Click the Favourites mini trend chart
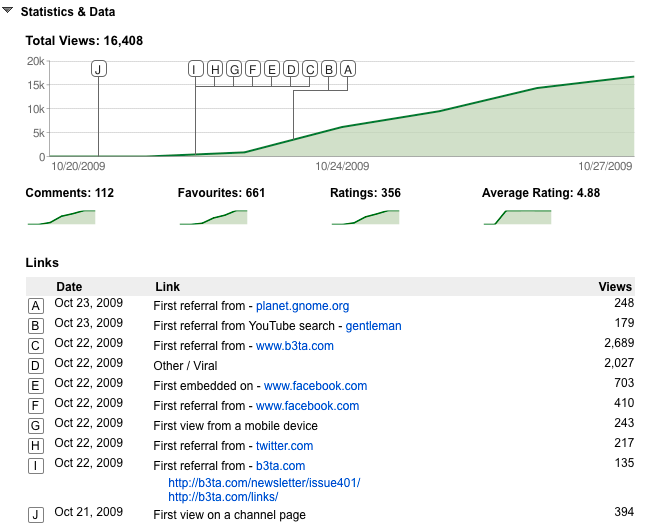This screenshot has width=653, height=531. [214, 217]
